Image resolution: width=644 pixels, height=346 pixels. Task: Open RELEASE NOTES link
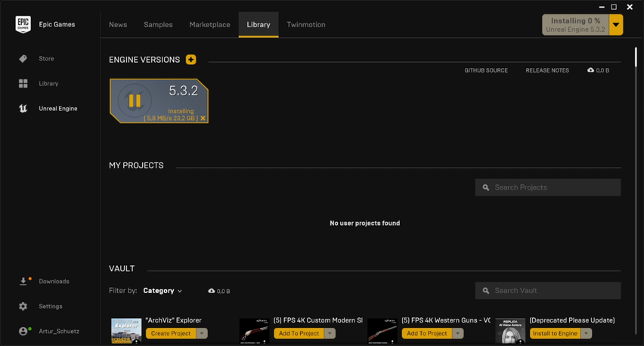(547, 70)
